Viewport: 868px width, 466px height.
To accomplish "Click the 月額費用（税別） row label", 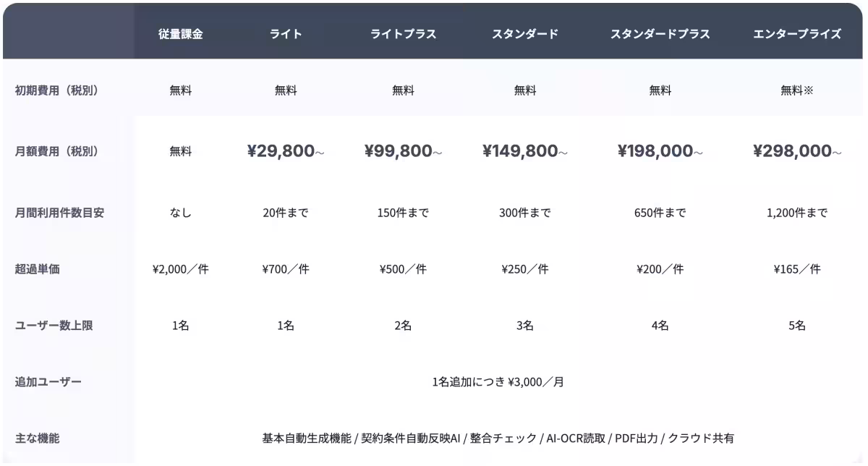I will [x=56, y=151].
